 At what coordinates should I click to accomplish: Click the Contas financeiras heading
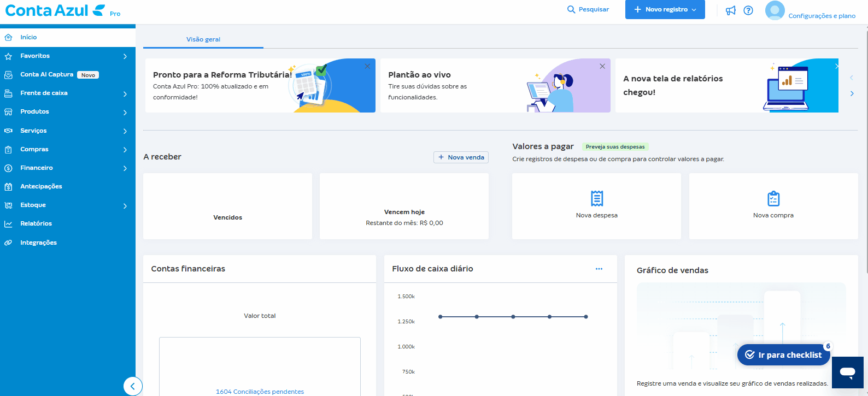pos(188,269)
